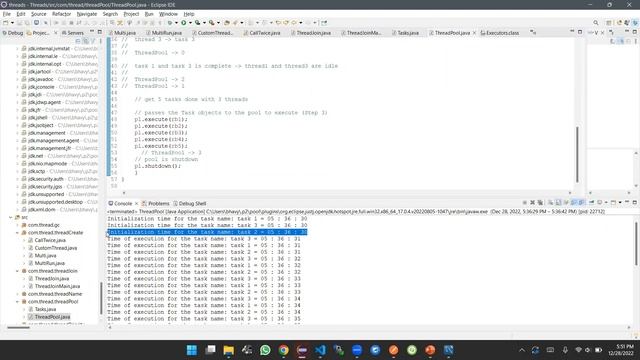
Task: Switch to CallTwice.java editor tab
Action: [x=262, y=33]
